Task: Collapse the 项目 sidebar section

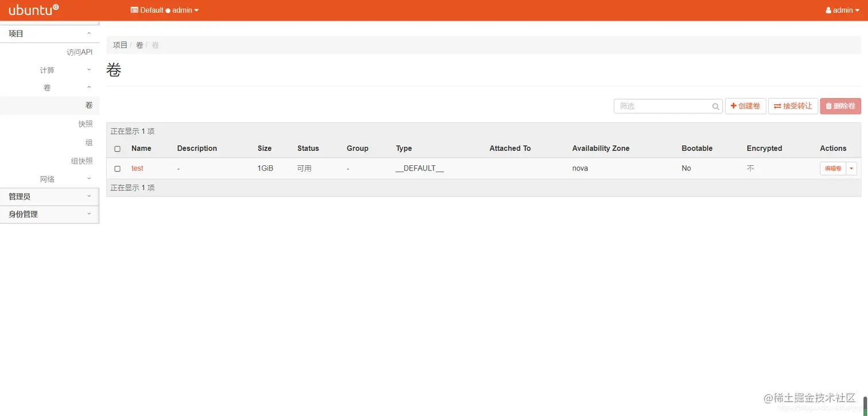Action: [49, 34]
